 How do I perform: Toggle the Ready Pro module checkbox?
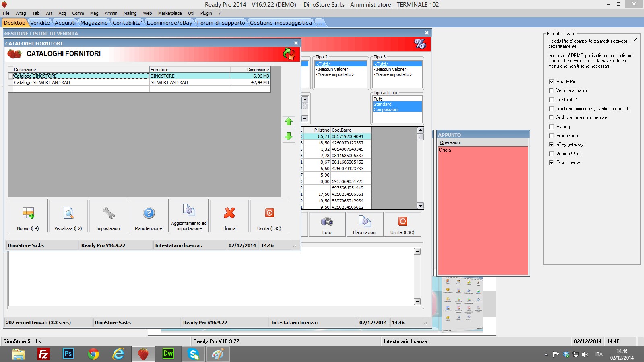551,82
